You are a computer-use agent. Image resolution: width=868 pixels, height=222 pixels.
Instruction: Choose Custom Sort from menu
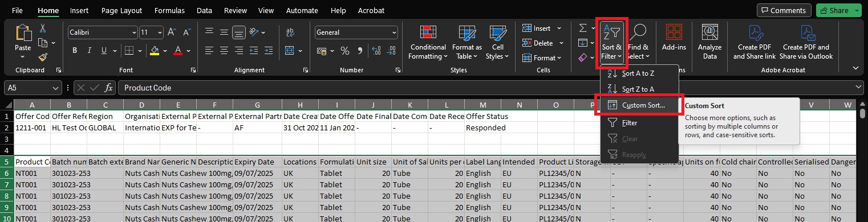pos(643,105)
